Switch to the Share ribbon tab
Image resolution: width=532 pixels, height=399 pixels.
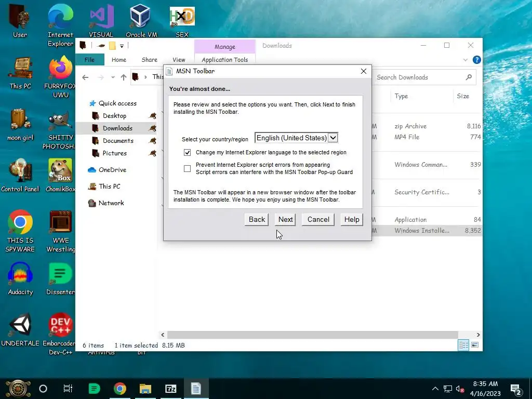149,60
